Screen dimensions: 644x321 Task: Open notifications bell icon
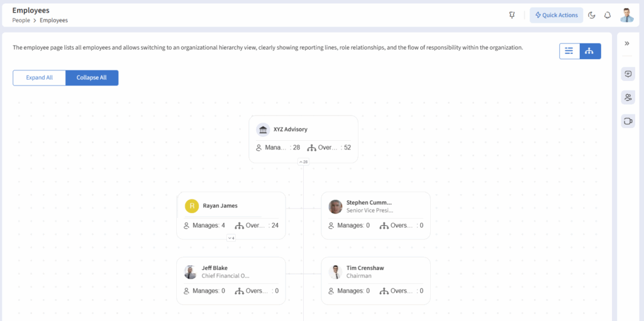(608, 15)
